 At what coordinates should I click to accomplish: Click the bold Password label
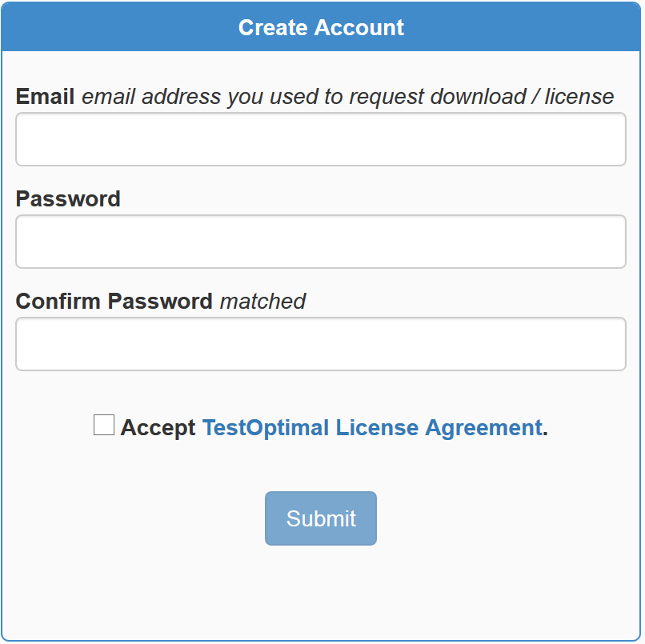coord(68,199)
